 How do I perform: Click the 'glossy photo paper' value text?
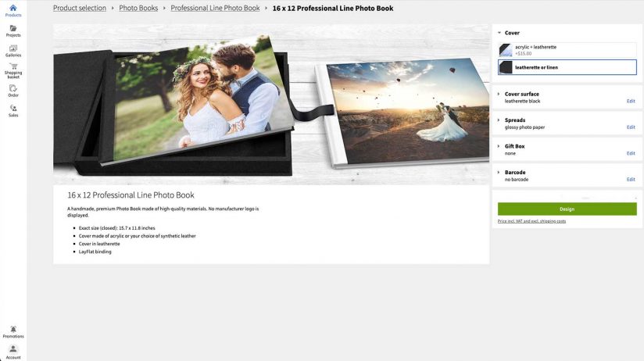[525, 127]
